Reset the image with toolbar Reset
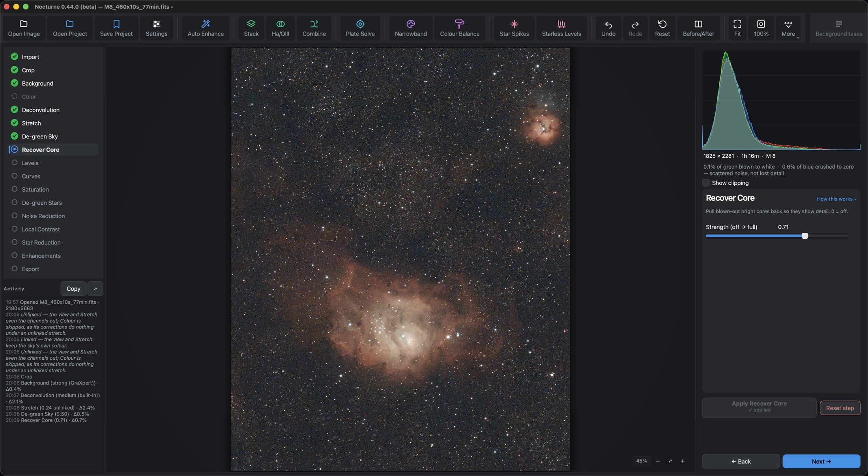 [x=662, y=28]
